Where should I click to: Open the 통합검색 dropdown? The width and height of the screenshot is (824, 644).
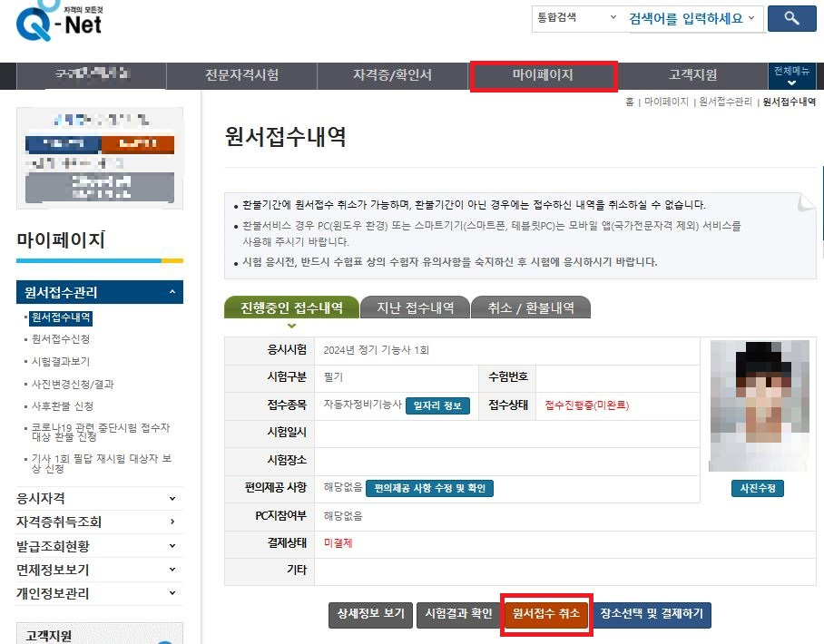574,18
